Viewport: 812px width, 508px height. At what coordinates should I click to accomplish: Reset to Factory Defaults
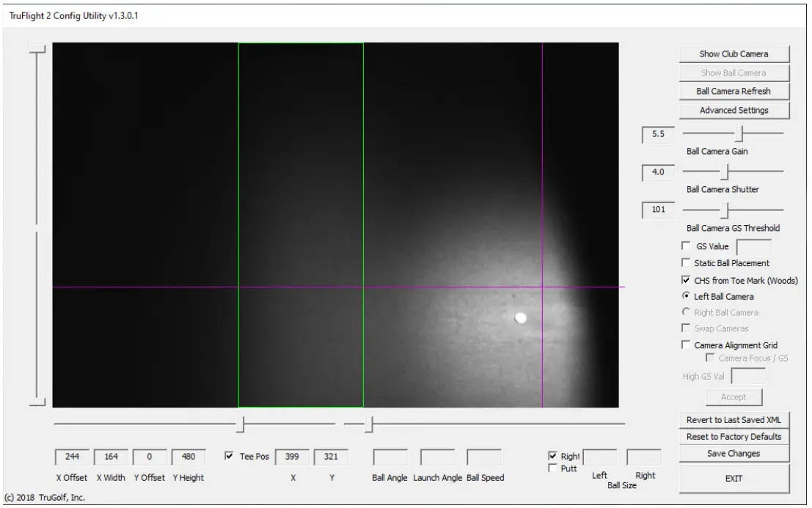coord(734,437)
